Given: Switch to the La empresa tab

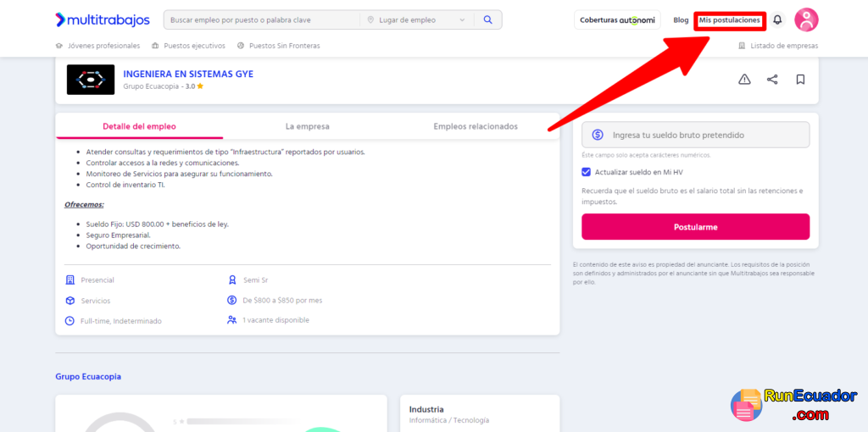Looking at the screenshot, I should pos(307,126).
